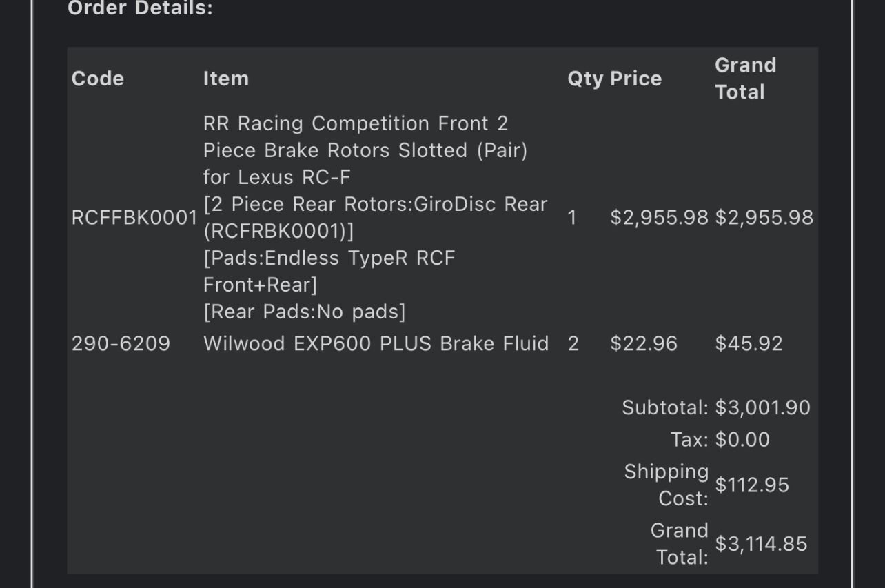885x588 pixels.
Task: Select the Tax amount $0.00
Action: (x=742, y=440)
